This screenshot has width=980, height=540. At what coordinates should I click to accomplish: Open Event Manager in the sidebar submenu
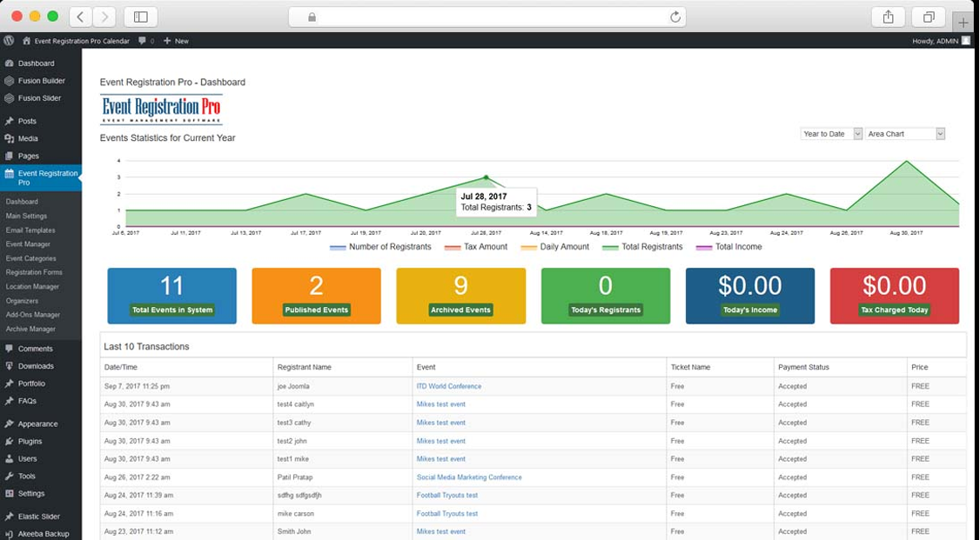pos(28,244)
